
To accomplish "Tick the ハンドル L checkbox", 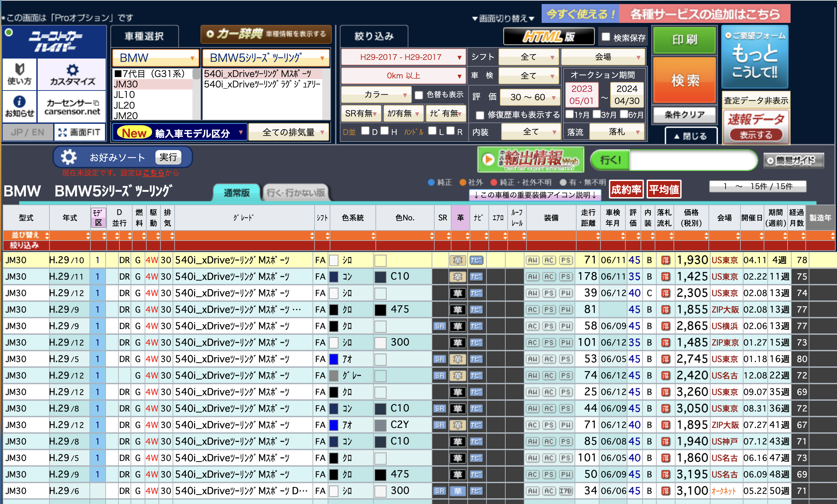I will [432, 131].
